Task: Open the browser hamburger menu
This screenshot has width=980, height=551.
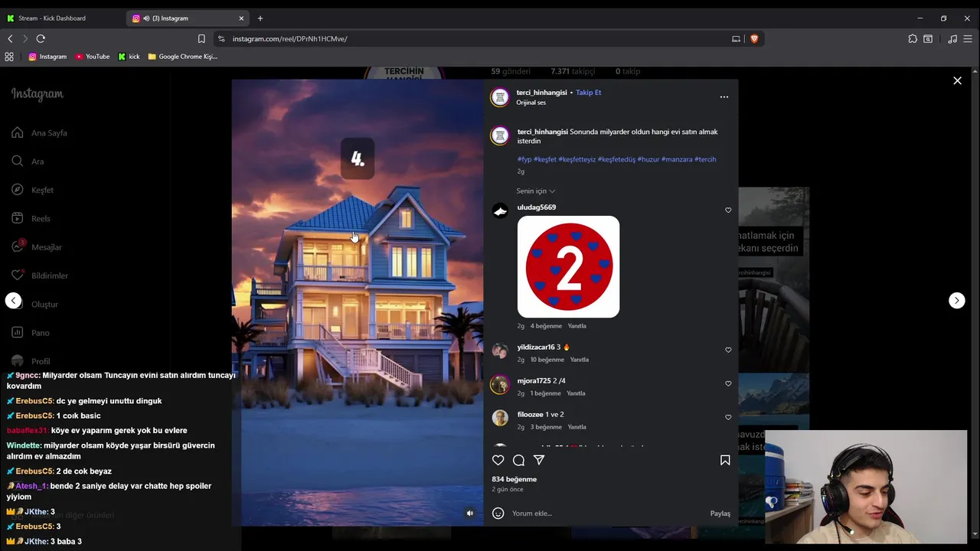Action: tap(968, 39)
